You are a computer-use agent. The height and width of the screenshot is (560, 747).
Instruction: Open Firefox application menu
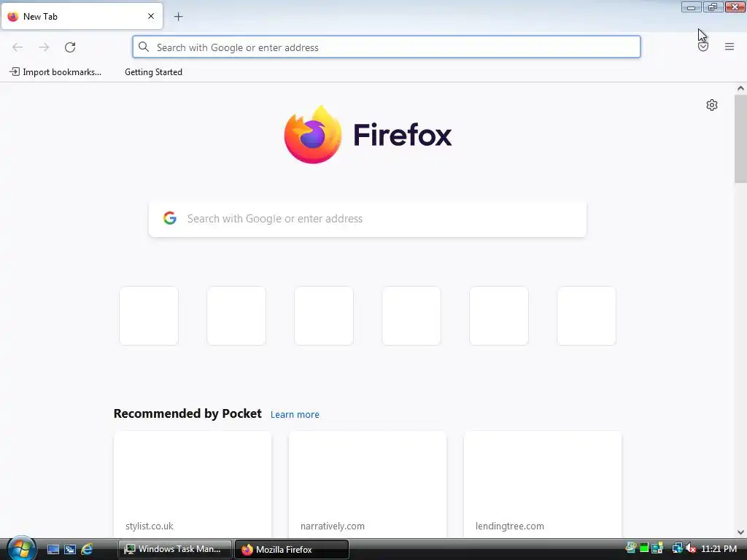729,47
